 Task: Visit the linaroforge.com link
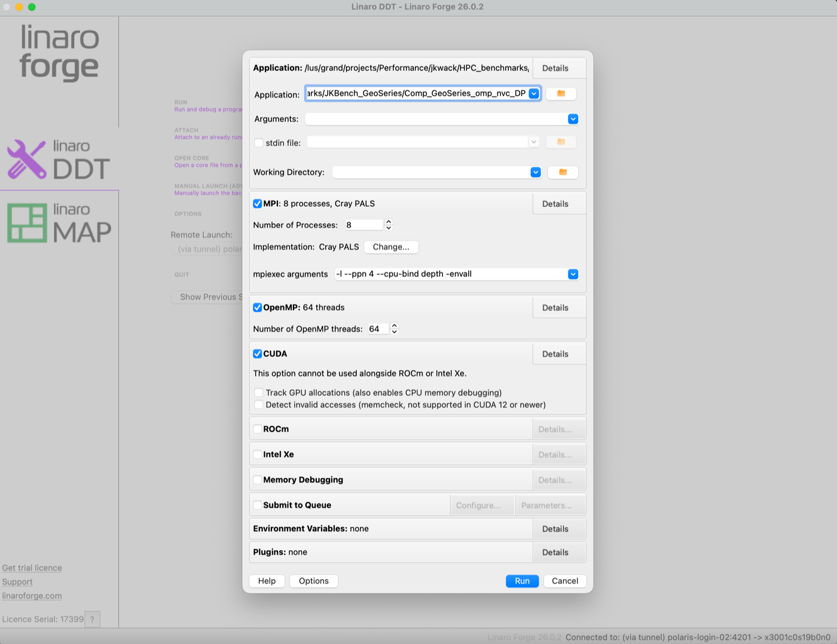pos(32,596)
